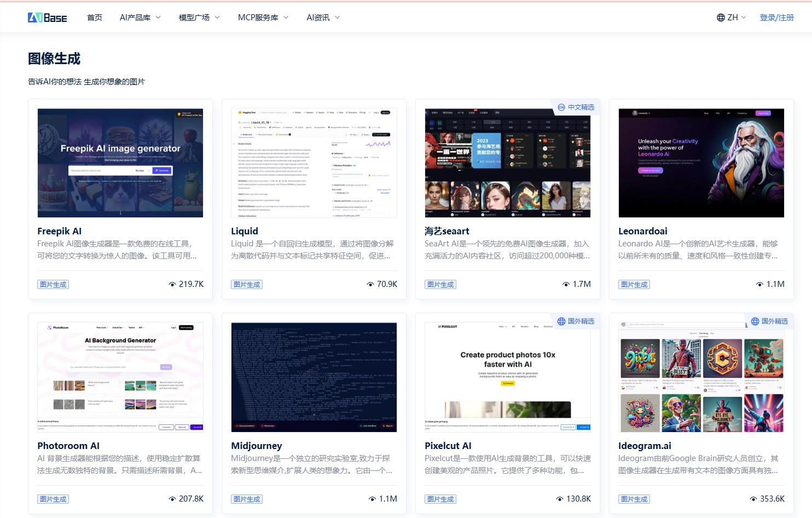The height and width of the screenshot is (518, 812).
Task: Open the Leonardoai title link
Action: (642, 231)
